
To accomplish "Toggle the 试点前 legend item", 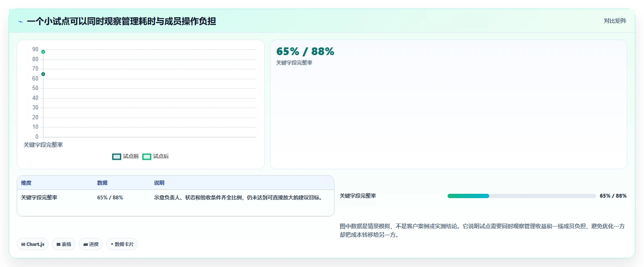I will (126, 156).
